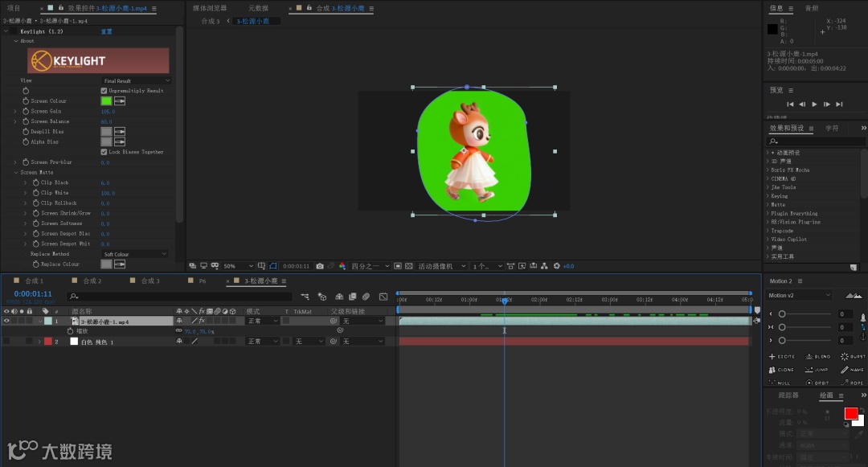Click the show channel RGB icon
This screenshot has height=467, width=868.
tap(342, 266)
